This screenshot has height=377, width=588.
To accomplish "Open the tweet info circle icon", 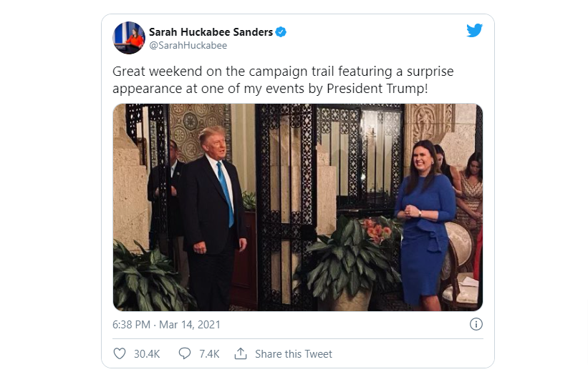I will pos(476,324).
